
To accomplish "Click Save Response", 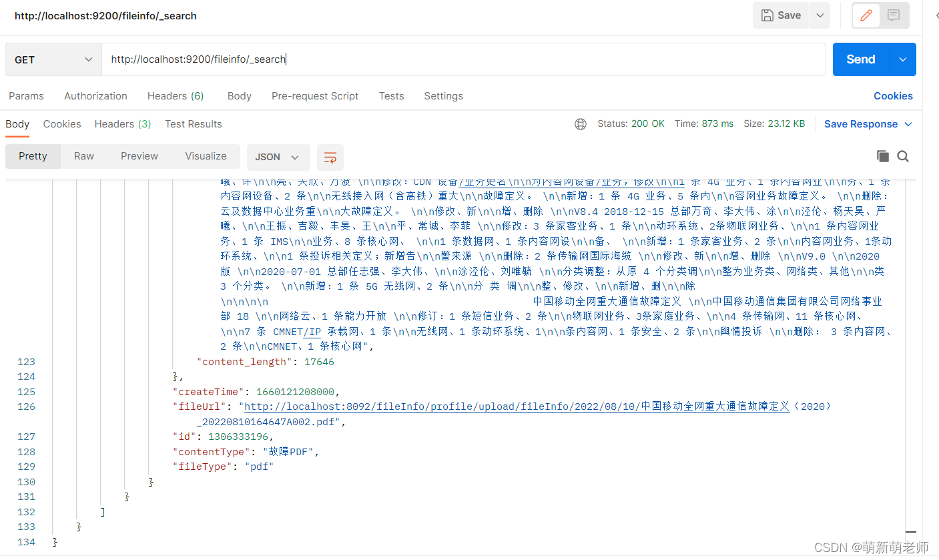I will click(x=861, y=124).
